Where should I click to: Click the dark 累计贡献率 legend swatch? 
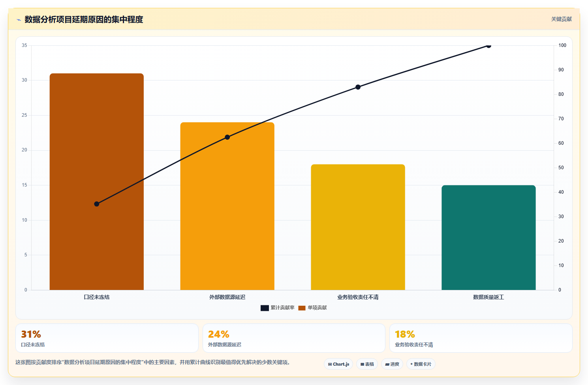(x=265, y=308)
